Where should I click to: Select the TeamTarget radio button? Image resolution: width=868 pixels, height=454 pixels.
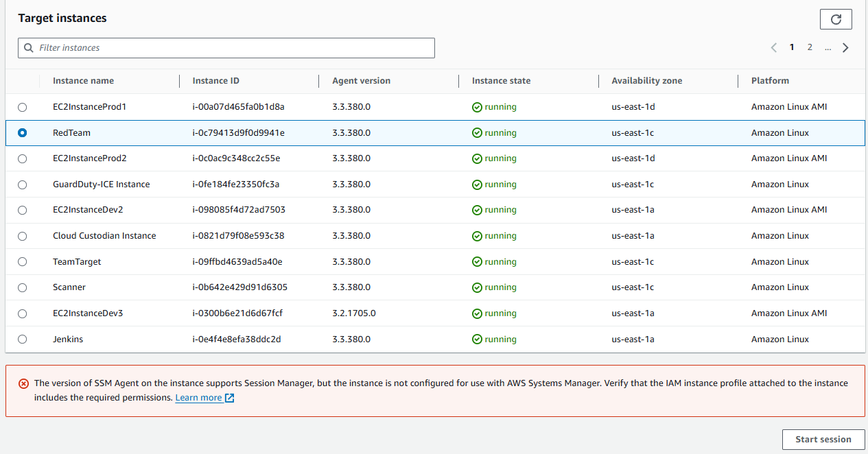point(23,262)
